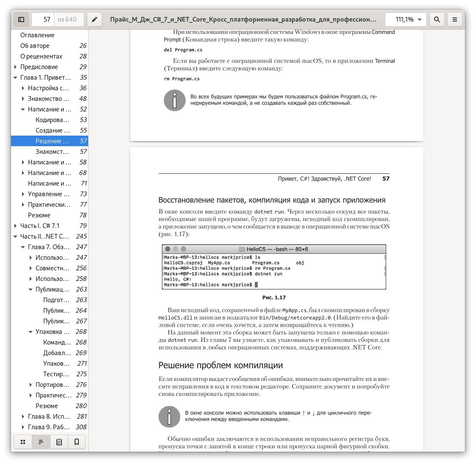Open document search magnifier
This screenshot has width=476, height=464.
437,19
